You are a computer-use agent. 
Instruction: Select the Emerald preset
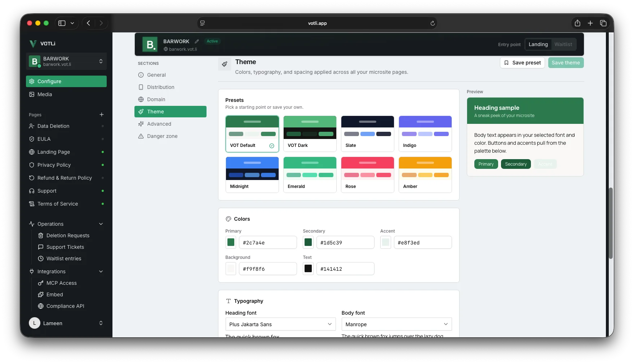(310, 175)
